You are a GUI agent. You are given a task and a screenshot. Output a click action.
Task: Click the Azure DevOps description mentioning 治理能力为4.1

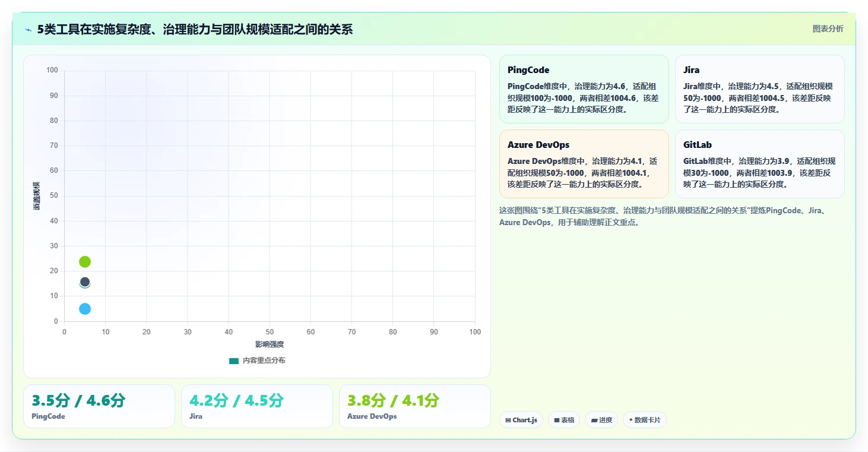click(x=584, y=172)
